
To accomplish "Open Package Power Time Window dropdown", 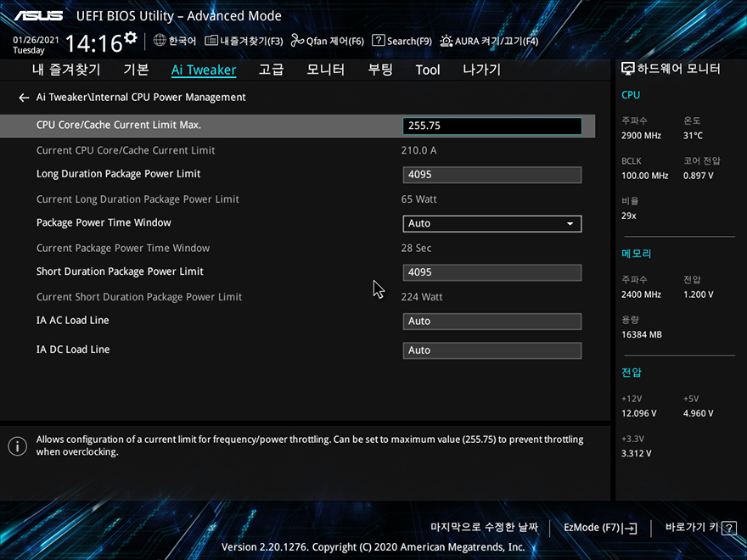I will pyautogui.click(x=492, y=224).
